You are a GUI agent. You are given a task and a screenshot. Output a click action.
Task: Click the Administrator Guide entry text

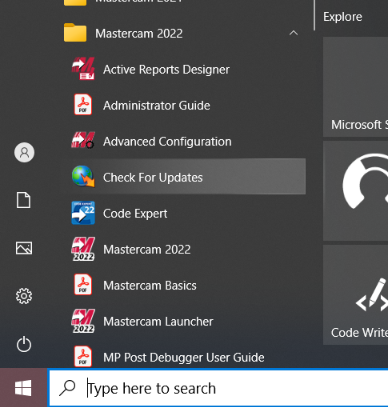[x=157, y=106]
